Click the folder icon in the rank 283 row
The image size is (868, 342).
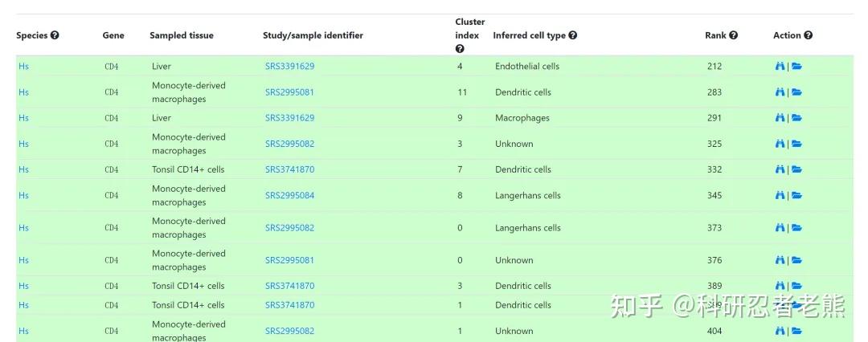796,92
